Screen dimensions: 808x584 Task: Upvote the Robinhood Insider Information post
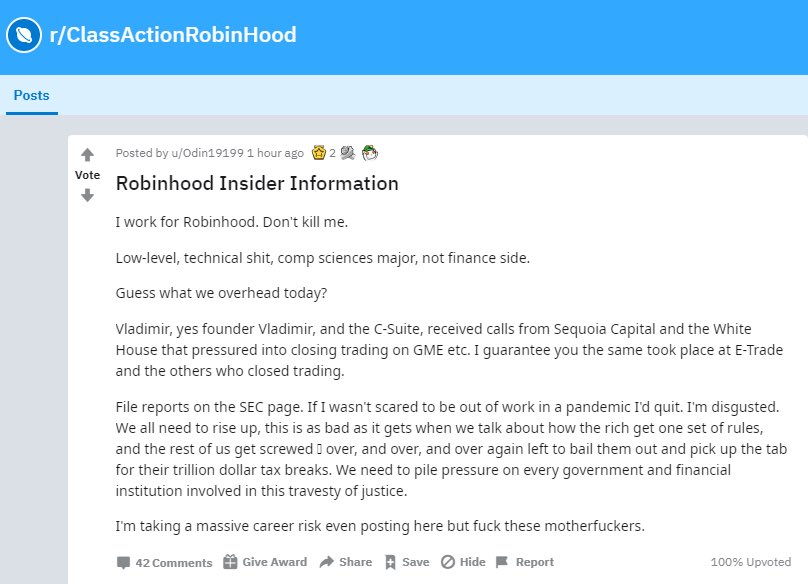click(x=87, y=155)
